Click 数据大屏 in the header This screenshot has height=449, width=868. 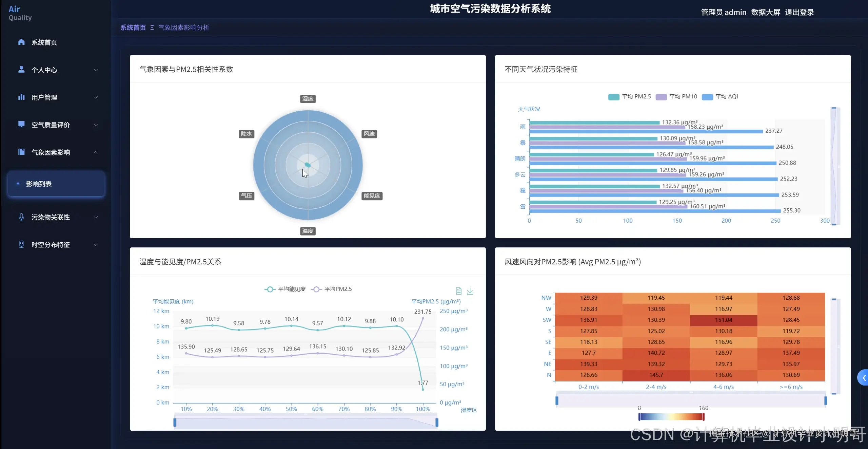[765, 13]
